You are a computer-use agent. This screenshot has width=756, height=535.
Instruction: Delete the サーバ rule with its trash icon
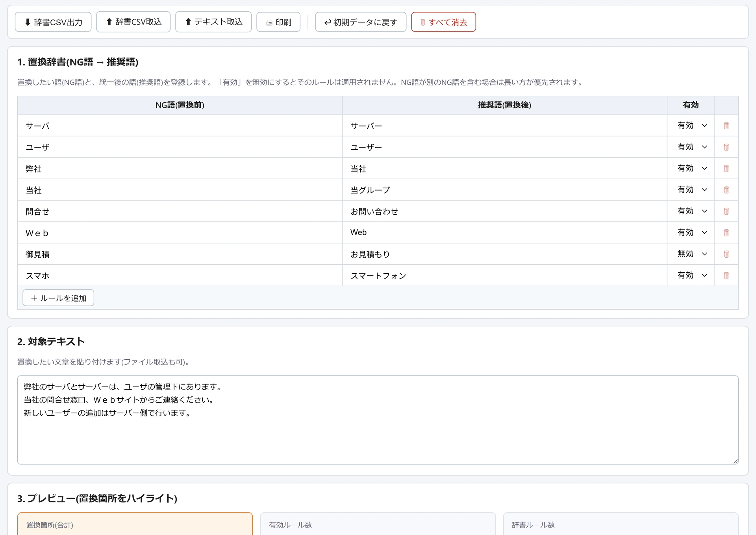click(726, 126)
